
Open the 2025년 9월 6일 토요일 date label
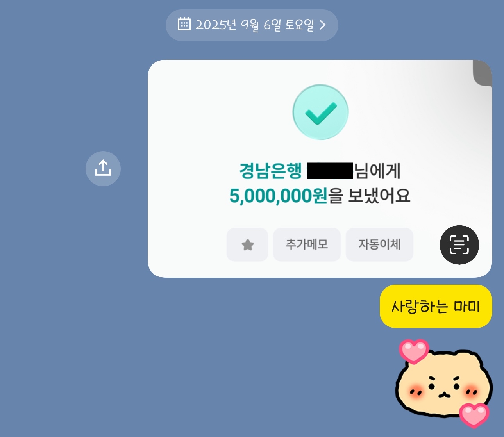point(254,25)
